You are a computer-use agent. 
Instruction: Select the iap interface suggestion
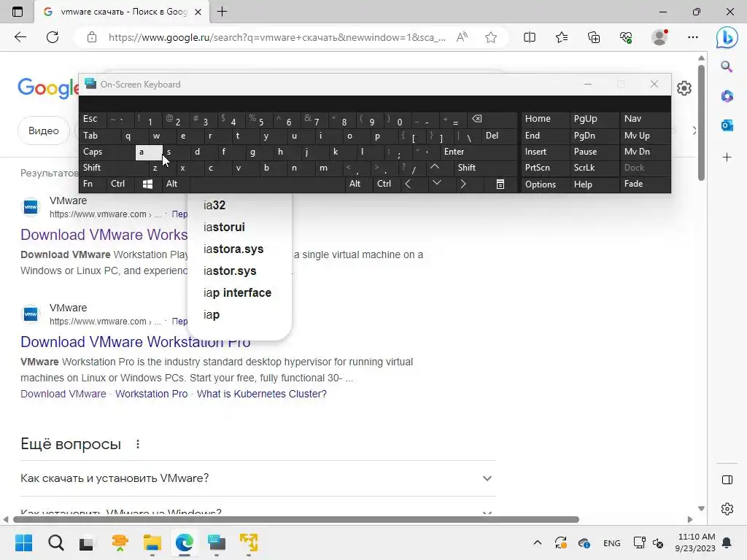click(x=239, y=293)
